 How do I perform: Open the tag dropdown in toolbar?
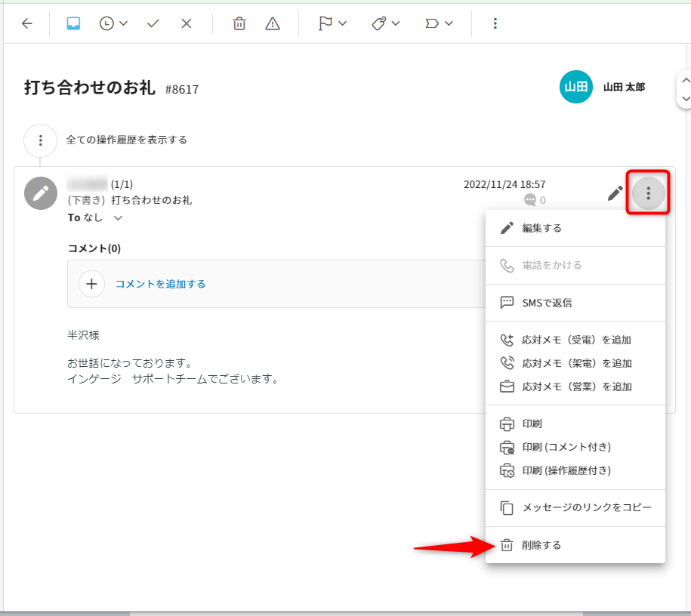pyautogui.click(x=386, y=23)
